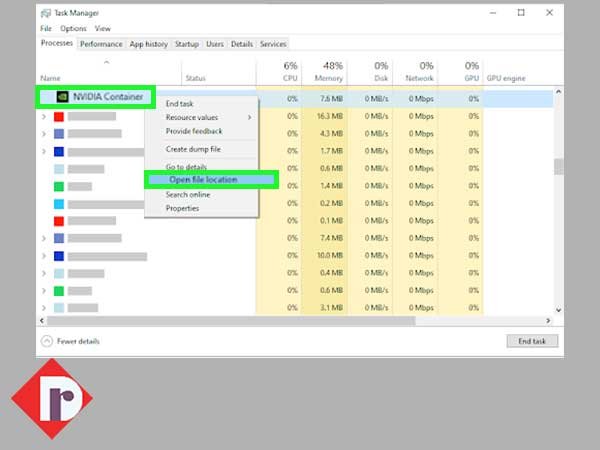The width and height of the screenshot is (600, 450).
Task: Sort by the Memory column header
Action: click(x=328, y=78)
